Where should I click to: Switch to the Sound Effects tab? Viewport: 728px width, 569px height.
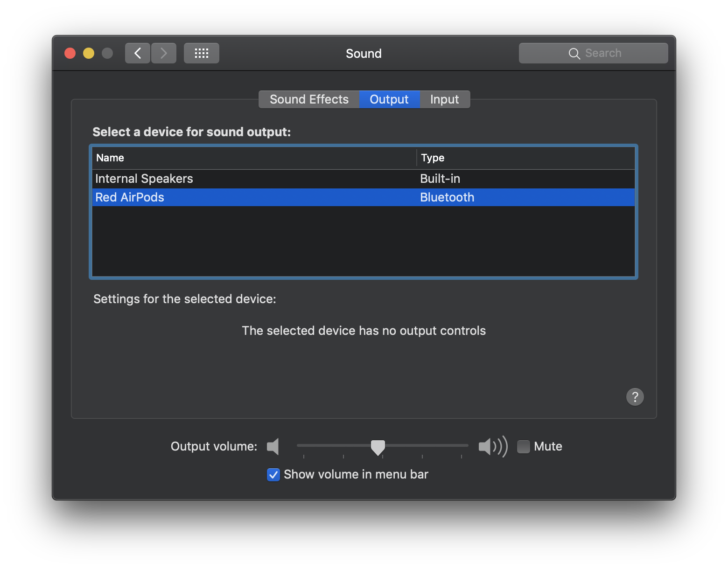click(x=309, y=99)
